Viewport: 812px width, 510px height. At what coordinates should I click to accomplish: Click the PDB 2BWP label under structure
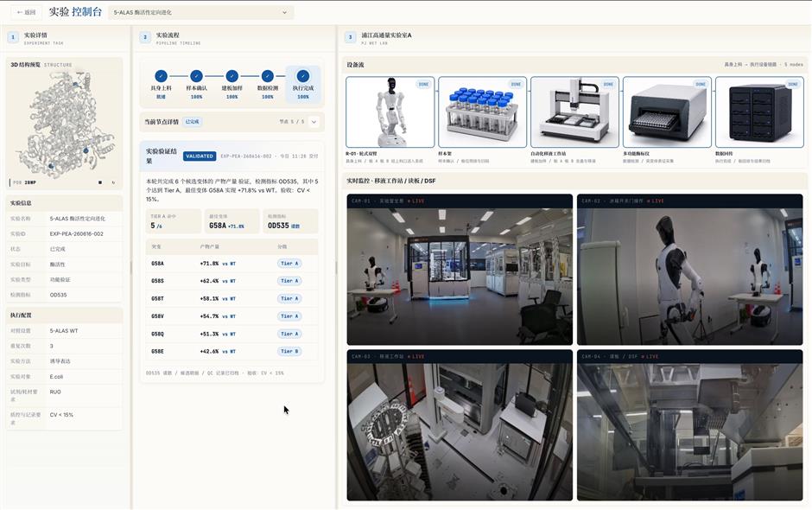click(24, 182)
